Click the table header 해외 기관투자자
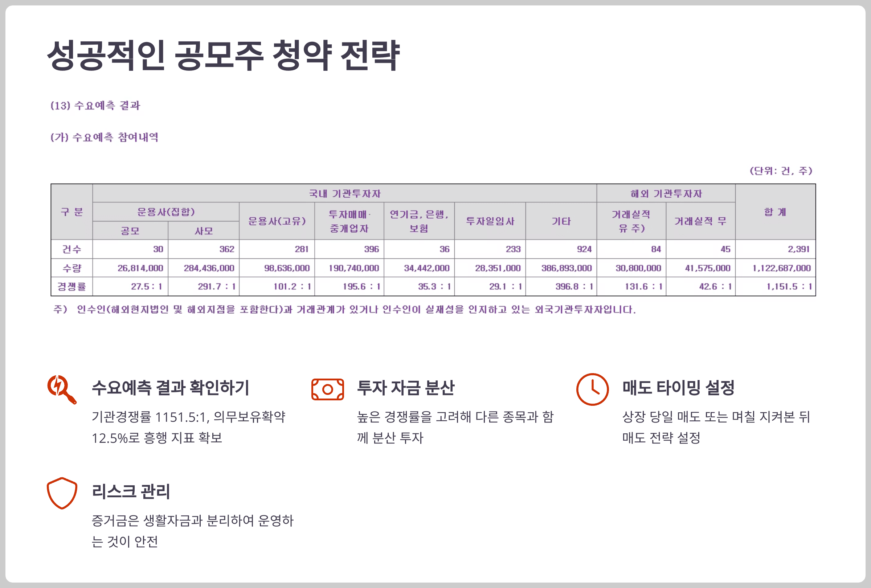The image size is (871, 588). [666, 193]
